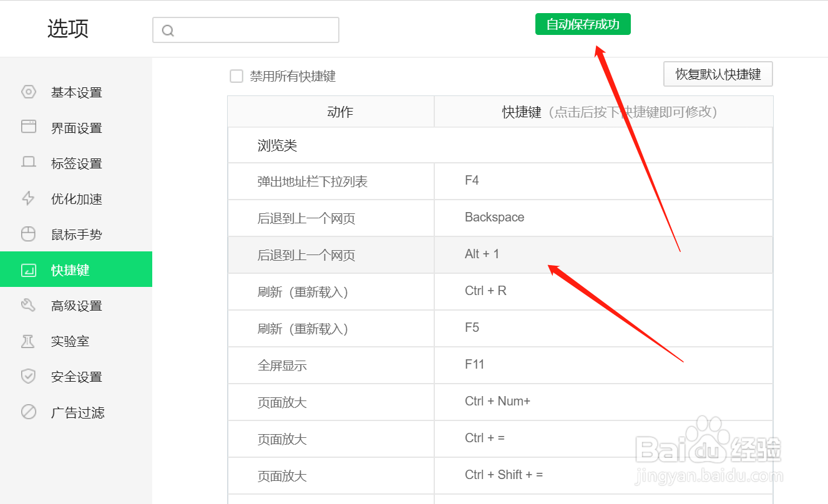
Task: Edit the Ctrl + Num+ shortcut cell
Action: click(603, 402)
